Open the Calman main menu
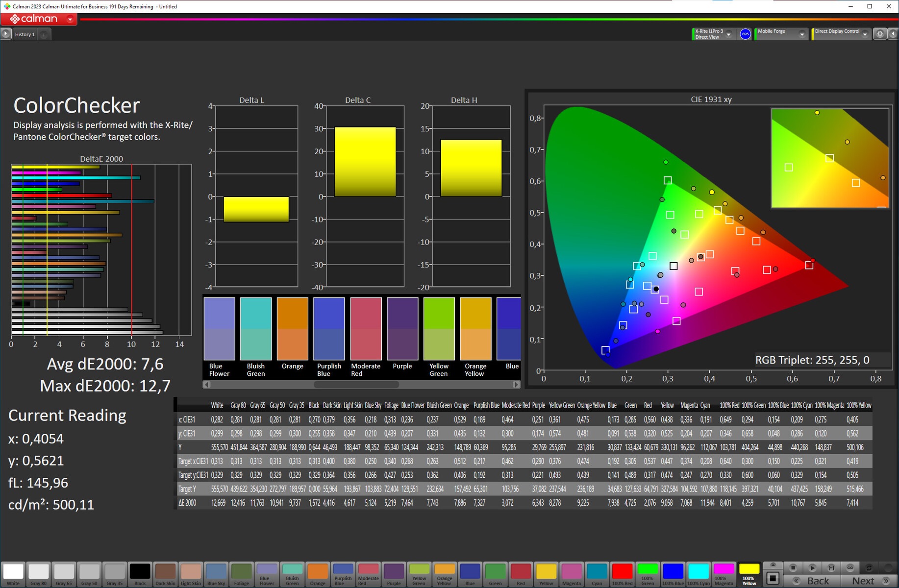 click(x=70, y=20)
